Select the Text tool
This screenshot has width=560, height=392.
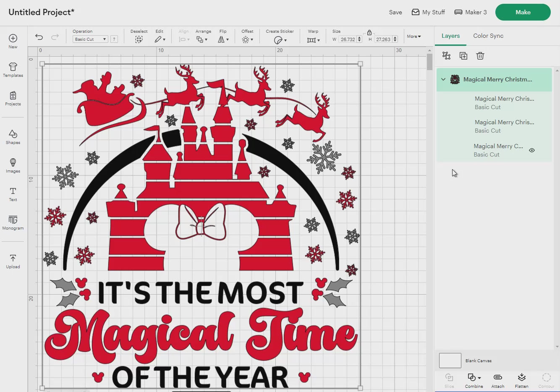coord(13,194)
